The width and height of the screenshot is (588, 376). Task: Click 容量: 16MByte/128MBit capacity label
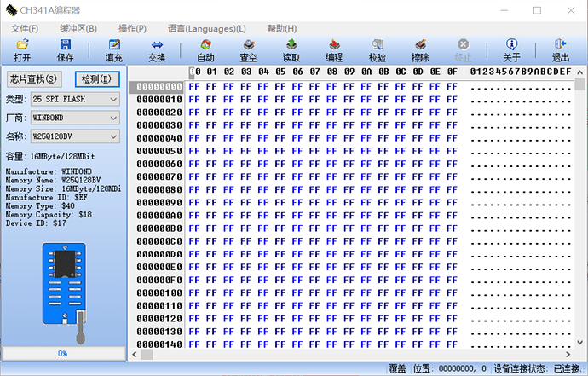tap(50, 157)
